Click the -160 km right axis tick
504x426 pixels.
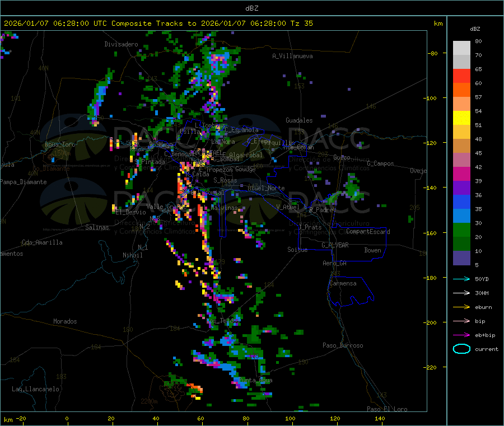coord(431,233)
